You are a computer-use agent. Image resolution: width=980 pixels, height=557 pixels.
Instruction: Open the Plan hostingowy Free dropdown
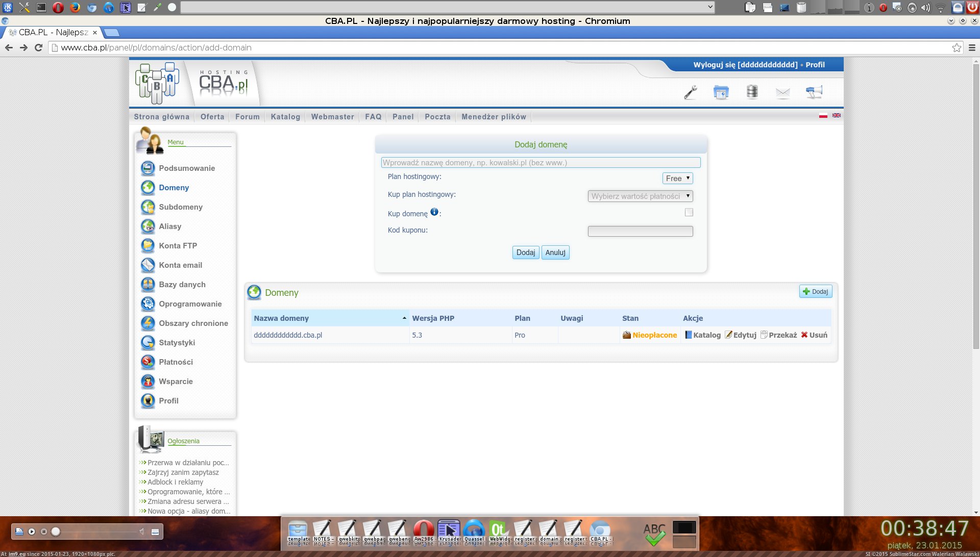coord(677,178)
